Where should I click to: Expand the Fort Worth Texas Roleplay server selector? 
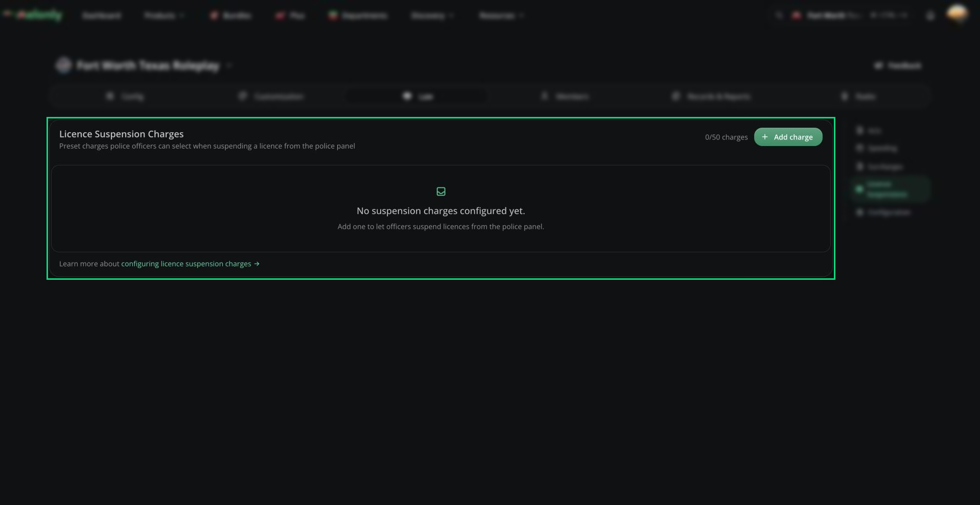click(144, 65)
